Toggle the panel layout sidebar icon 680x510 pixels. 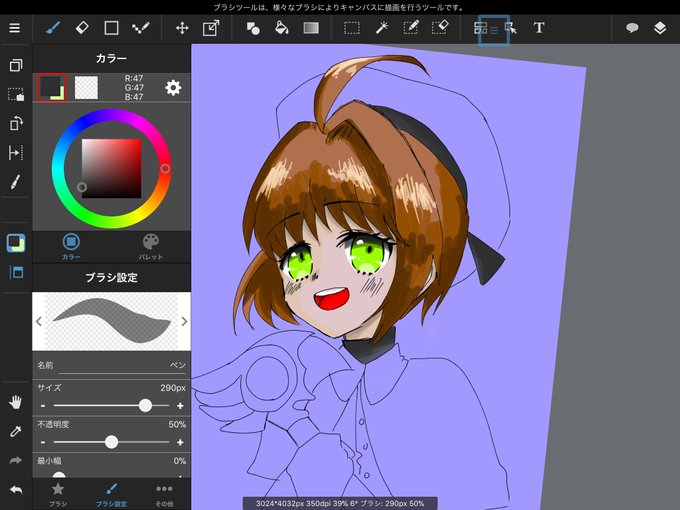[16, 272]
